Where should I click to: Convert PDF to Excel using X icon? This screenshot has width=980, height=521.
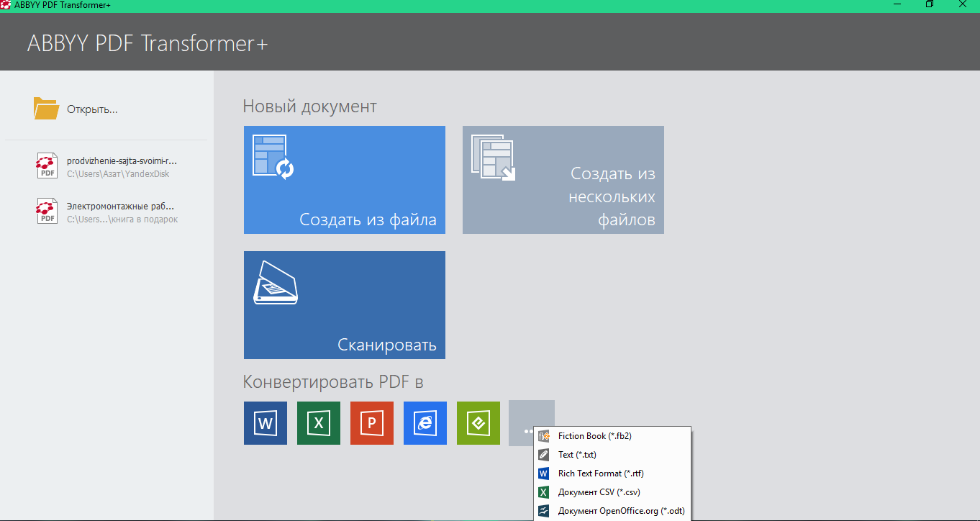(319, 423)
